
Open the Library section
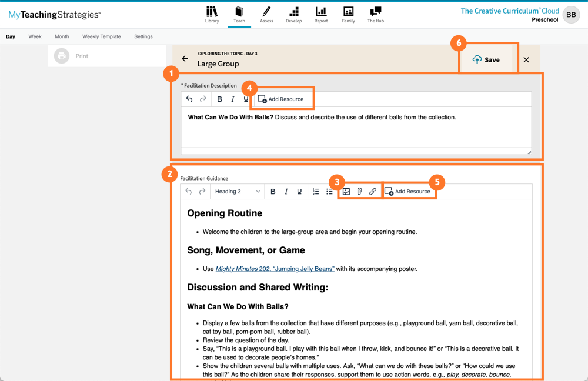tap(212, 15)
